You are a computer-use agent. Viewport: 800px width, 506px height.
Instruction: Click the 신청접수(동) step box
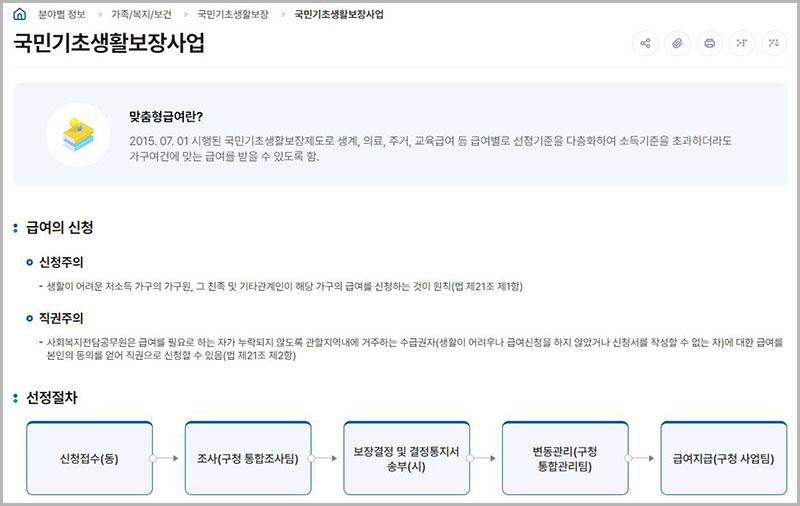[89, 459]
